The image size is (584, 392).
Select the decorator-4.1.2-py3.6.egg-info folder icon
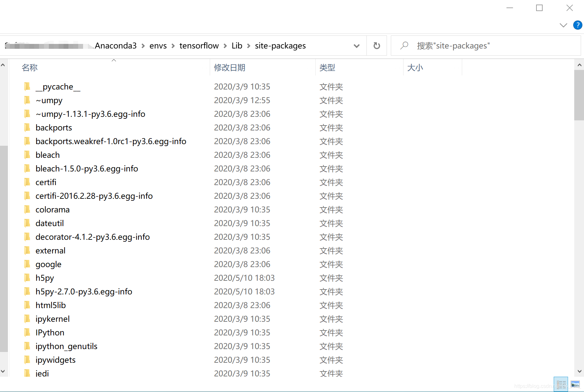(27, 237)
